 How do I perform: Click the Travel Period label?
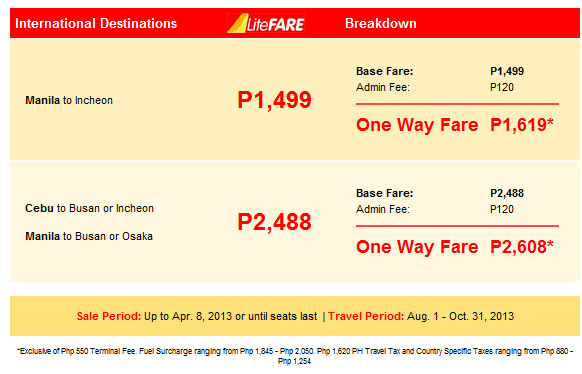coord(366,316)
